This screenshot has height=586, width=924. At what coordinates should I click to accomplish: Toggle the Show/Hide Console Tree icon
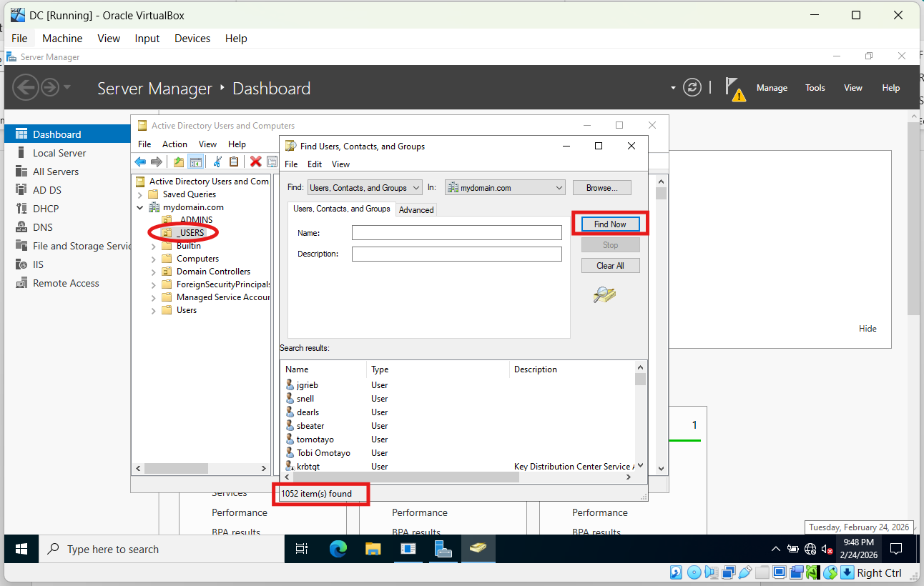(x=195, y=162)
